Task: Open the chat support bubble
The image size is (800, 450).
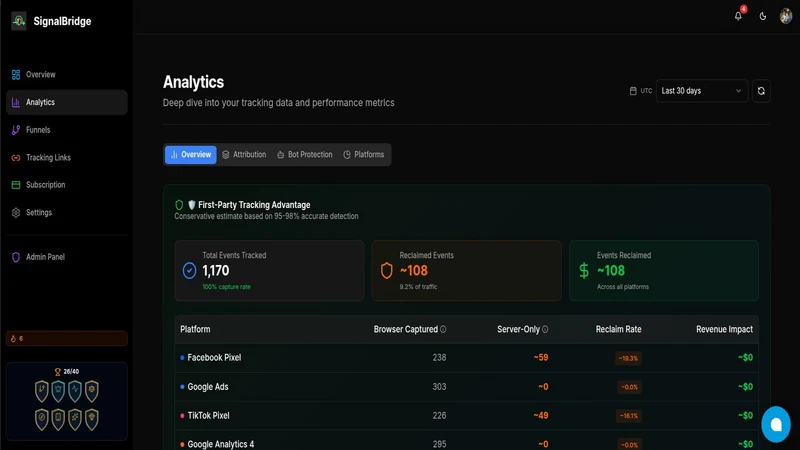Action: coord(776,424)
